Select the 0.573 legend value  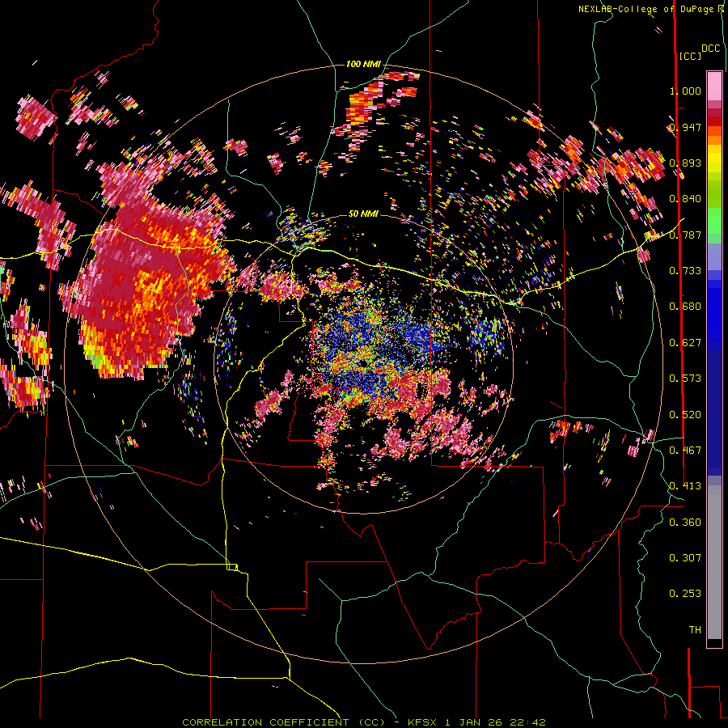[x=685, y=379]
